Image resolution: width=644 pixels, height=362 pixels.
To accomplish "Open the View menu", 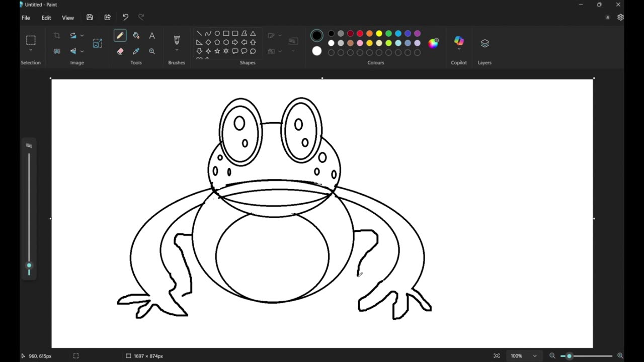I will coord(68,18).
